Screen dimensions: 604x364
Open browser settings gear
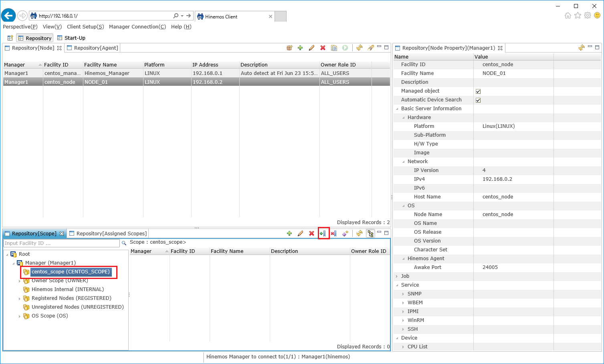click(x=588, y=16)
